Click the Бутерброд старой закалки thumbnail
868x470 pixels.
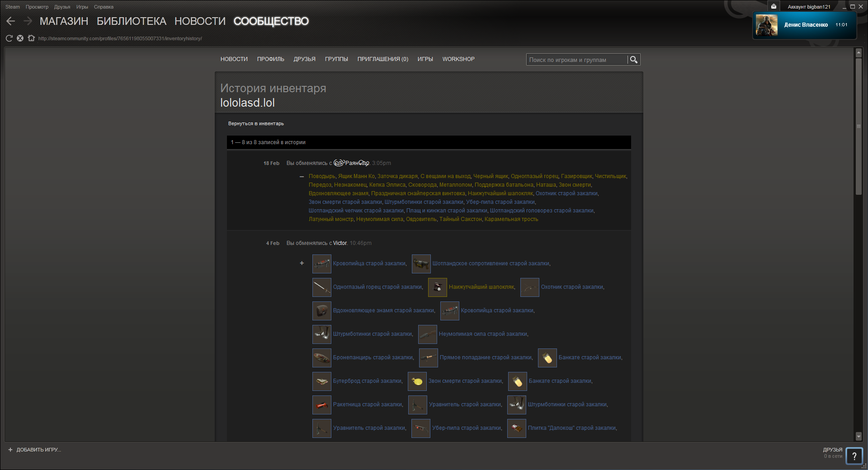tap(321, 381)
